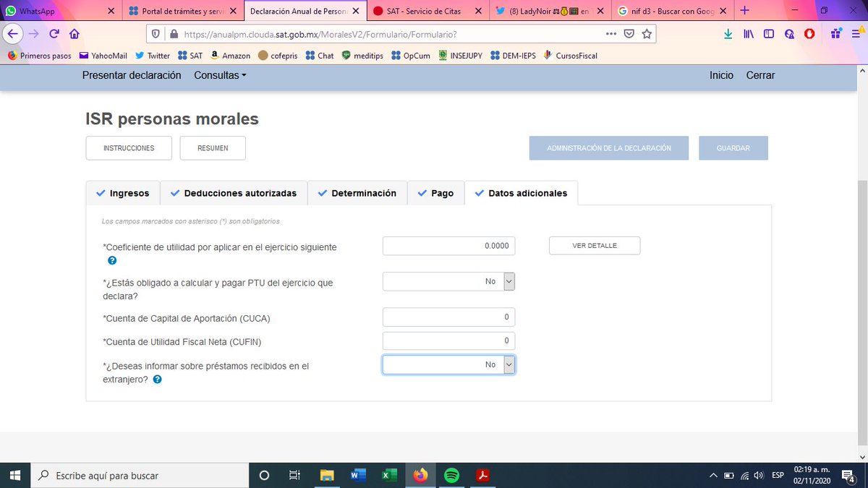868x488 pixels.
Task: Open File Explorer from the taskbar
Action: pos(328,475)
